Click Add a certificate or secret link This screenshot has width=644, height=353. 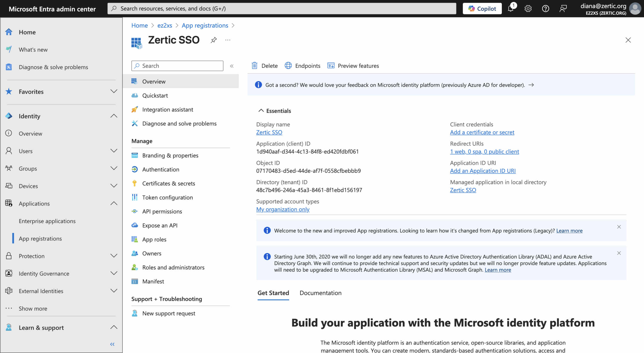tap(482, 132)
